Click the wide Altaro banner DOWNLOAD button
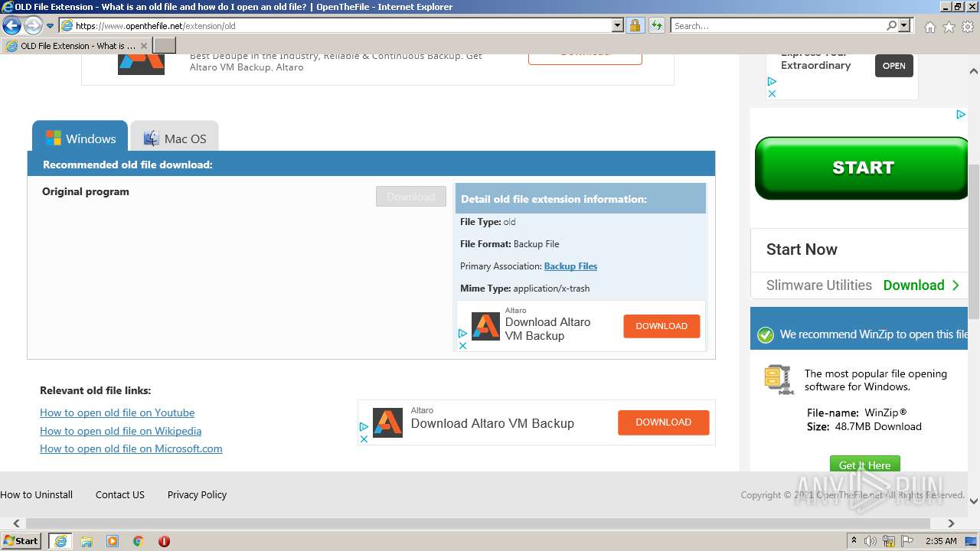 [664, 422]
